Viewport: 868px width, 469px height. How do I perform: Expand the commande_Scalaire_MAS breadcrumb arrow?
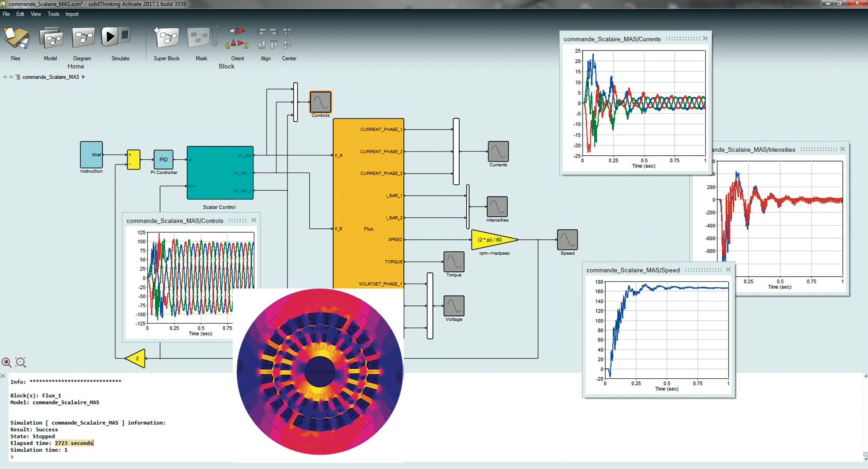pyautogui.click(x=84, y=77)
